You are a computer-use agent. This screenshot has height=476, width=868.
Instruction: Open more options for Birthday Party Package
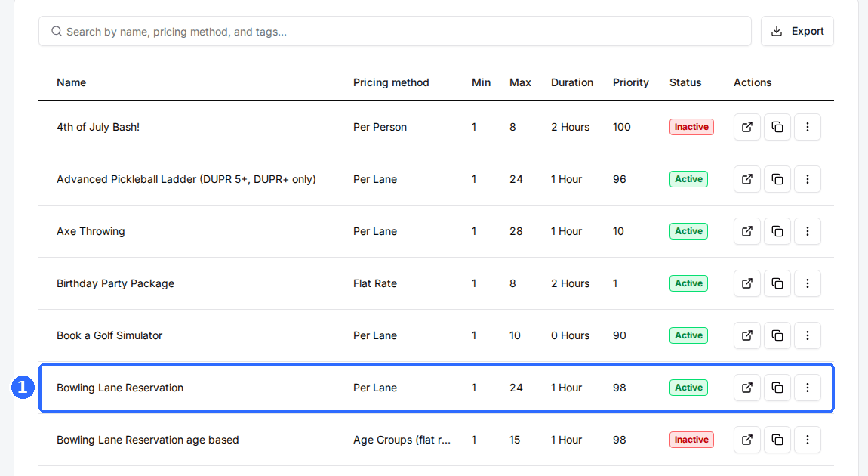pos(807,283)
